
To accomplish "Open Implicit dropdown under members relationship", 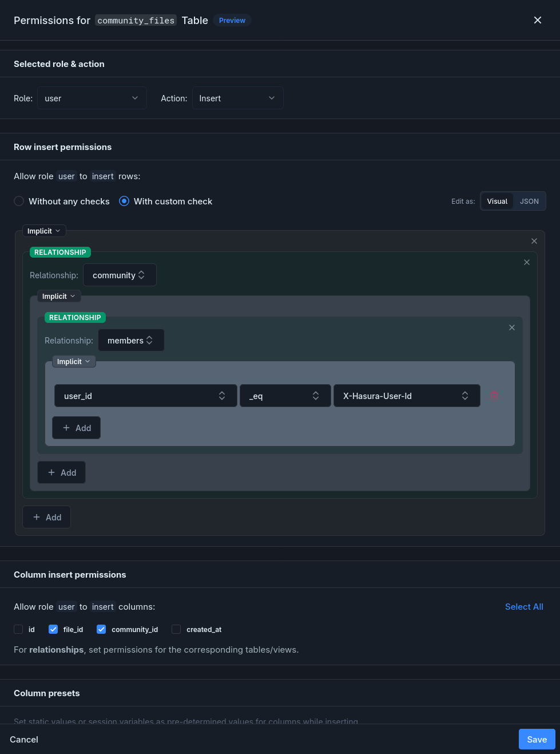I will (74, 361).
